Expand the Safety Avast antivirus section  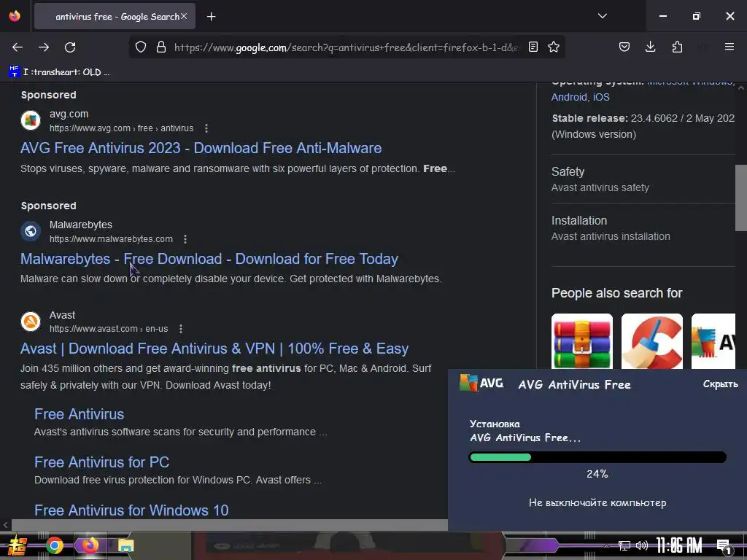pyautogui.click(x=643, y=179)
